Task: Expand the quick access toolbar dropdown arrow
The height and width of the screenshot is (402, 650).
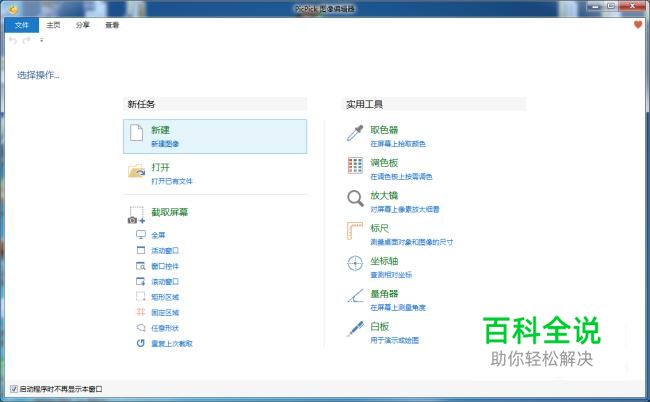Action: coord(41,40)
